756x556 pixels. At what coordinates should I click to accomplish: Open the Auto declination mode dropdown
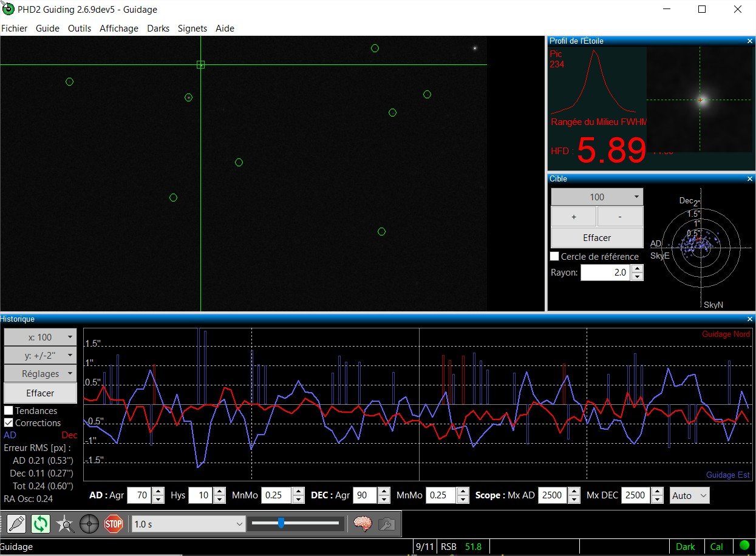(689, 495)
